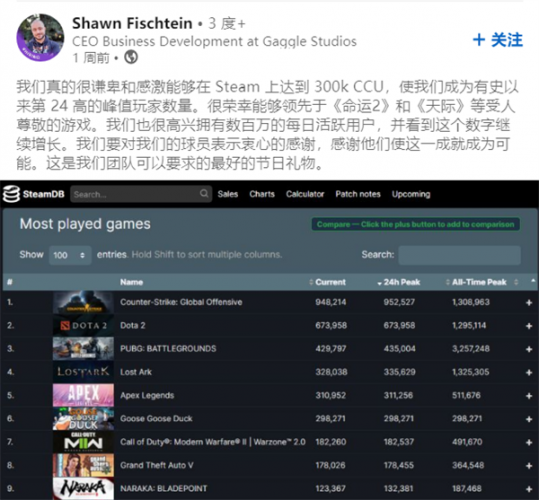Image resolution: width=539 pixels, height=500 pixels.
Task: Open the Dota 2 game link
Action: (x=133, y=325)
